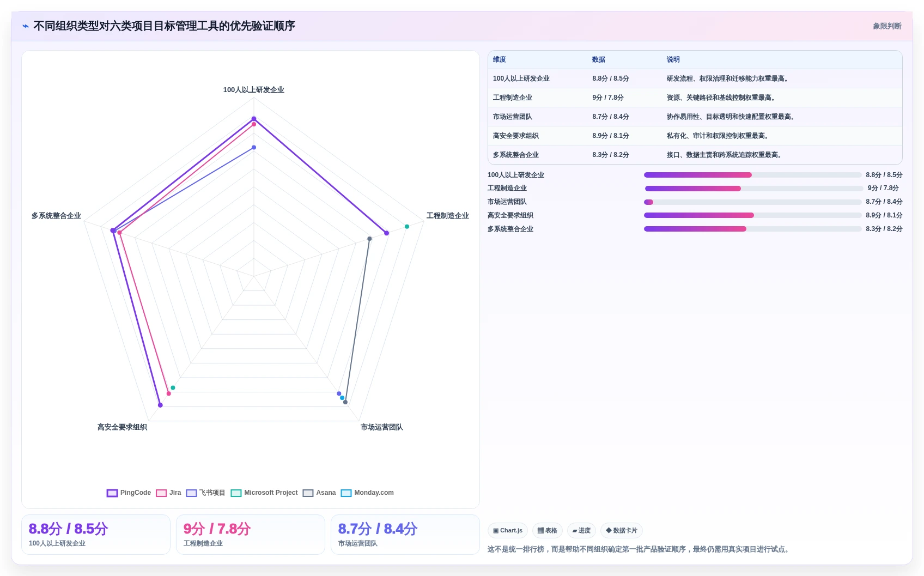Click the 8.3分 / 8.2分 table cell
The image size is (924, 576).
point(611,155)
